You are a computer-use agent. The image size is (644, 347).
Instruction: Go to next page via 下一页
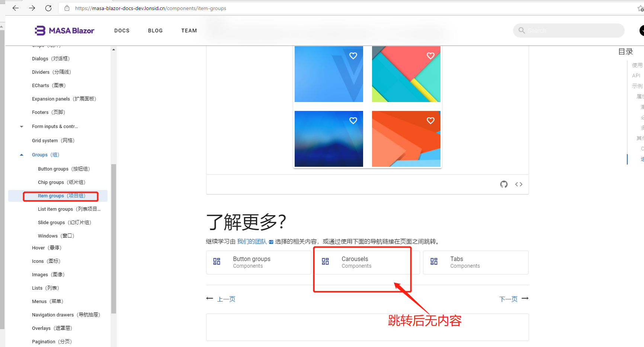click(508, 299)
